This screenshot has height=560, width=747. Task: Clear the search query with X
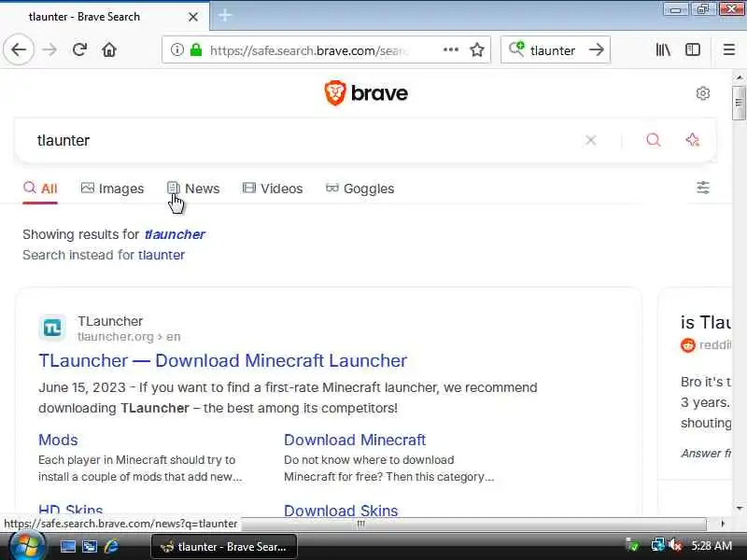[x=591, y=140]
